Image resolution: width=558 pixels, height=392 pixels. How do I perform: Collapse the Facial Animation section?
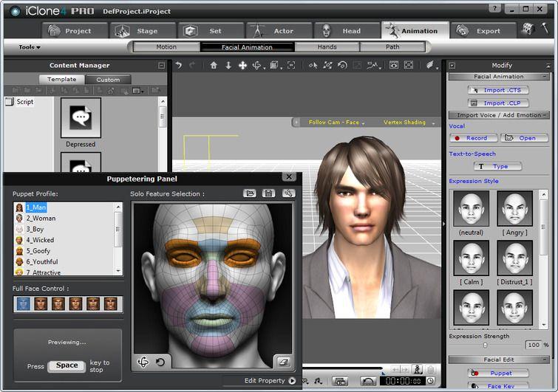tap(545, 77)
